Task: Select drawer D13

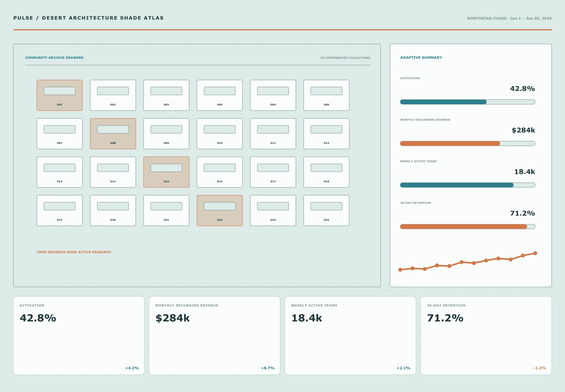Action: pos(60,172)
